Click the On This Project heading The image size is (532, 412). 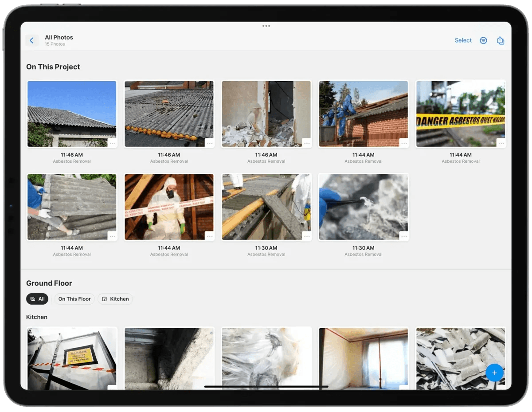point(53,67)
